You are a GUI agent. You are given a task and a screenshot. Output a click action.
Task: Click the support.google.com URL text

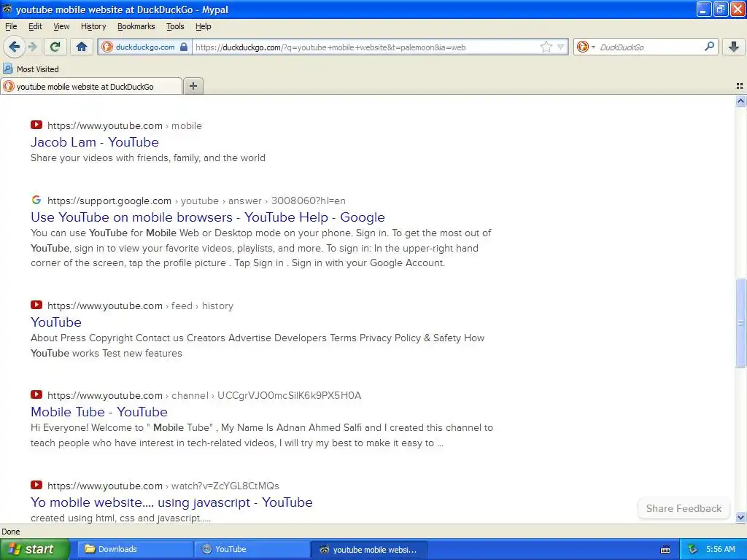pos(196,201)
